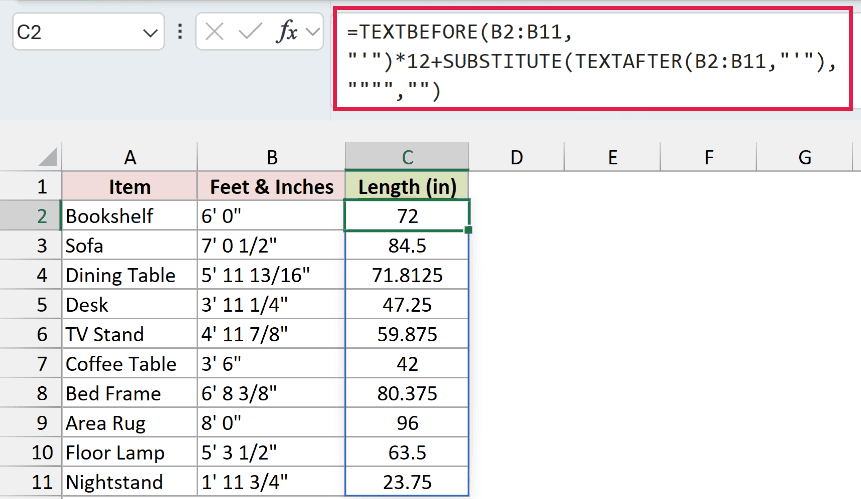The image size is (861, 499).
Task: Select row 1 header
Action: tap(31, 187)
